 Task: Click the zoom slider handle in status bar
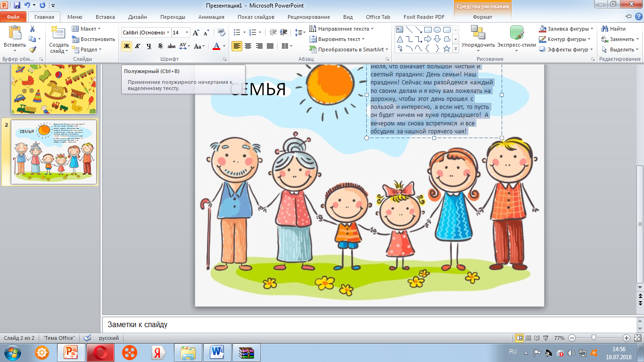(x=594, y=338)
